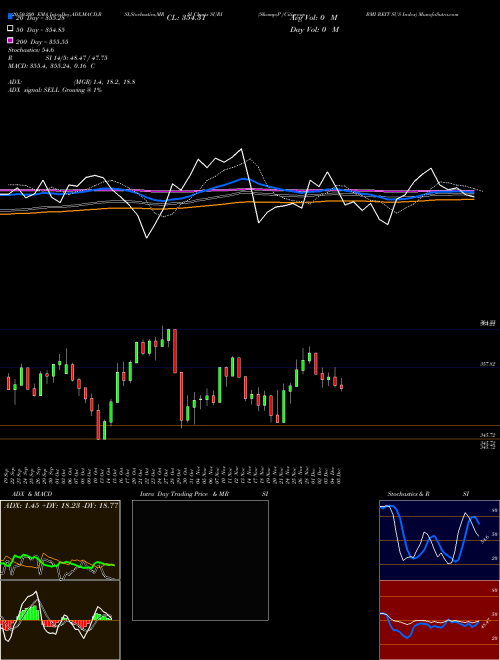Image resolution: width=500 pixels, height=660 pixels.
Task: Click the 'Day Vol: 0 M' label
Action: [x=314, y=29]
